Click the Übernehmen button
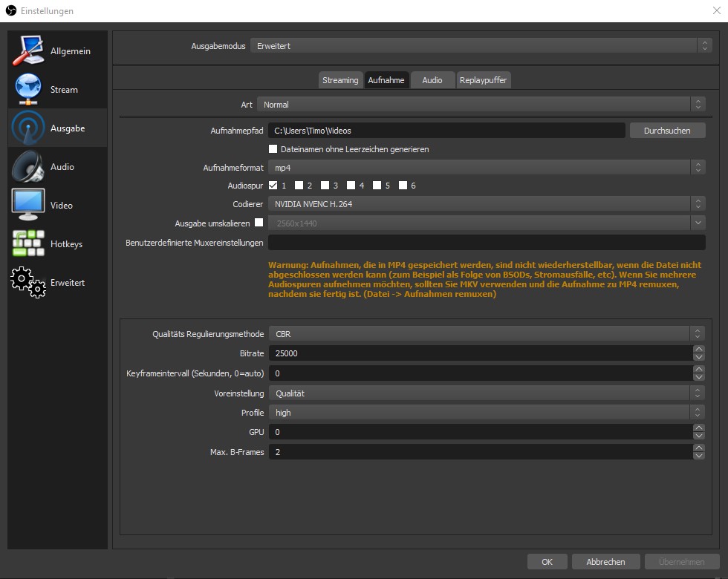 682,561
